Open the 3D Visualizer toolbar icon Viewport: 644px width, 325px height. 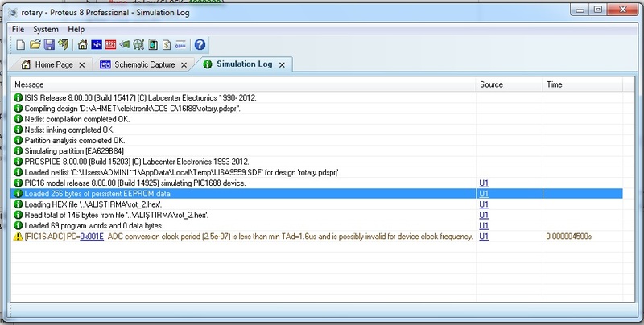click(125, 44)
